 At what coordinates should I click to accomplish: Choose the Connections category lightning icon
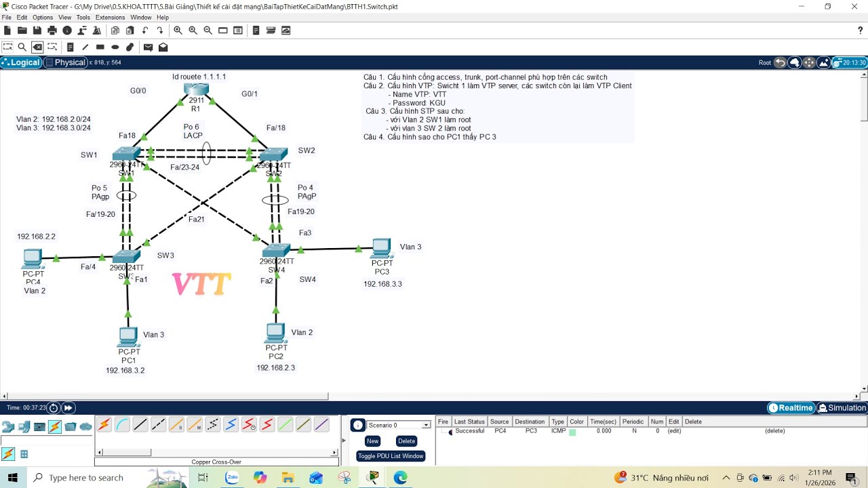click(55, 426)
